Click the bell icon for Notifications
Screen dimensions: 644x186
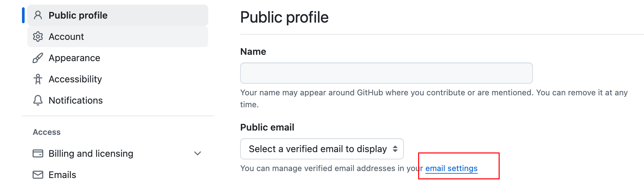pos(38,100)
